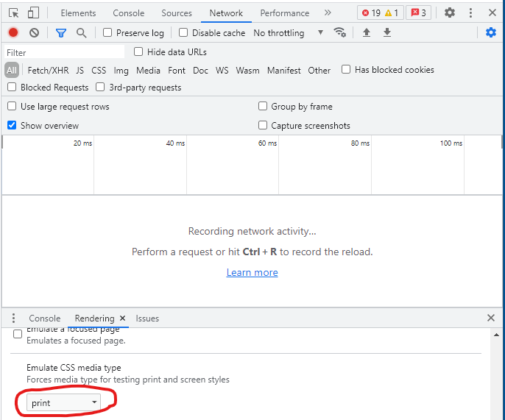Open the Issues drawer tab
The height and width of the screenshot is (420, 505).
(x=147, y=318)
